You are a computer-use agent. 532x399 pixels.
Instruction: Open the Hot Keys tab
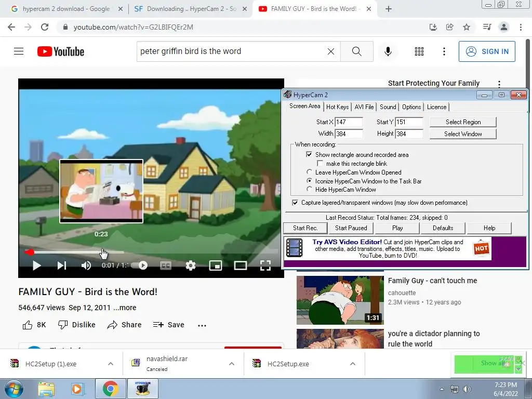click(x=338, y=107)
